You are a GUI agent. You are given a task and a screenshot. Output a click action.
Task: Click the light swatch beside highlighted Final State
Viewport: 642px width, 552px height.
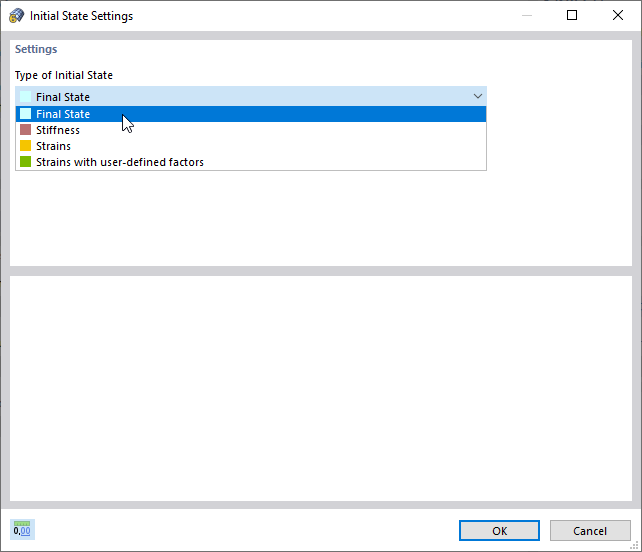coord(26,114)
